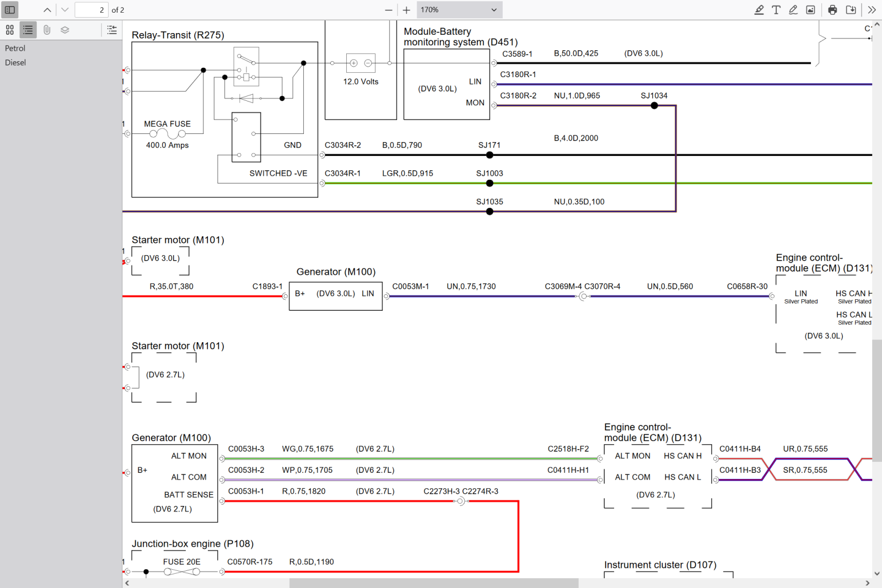Viewport: 882px width, 588px height.
Task: Click the 'BATT SENSE' pin label
Action: 189,495
